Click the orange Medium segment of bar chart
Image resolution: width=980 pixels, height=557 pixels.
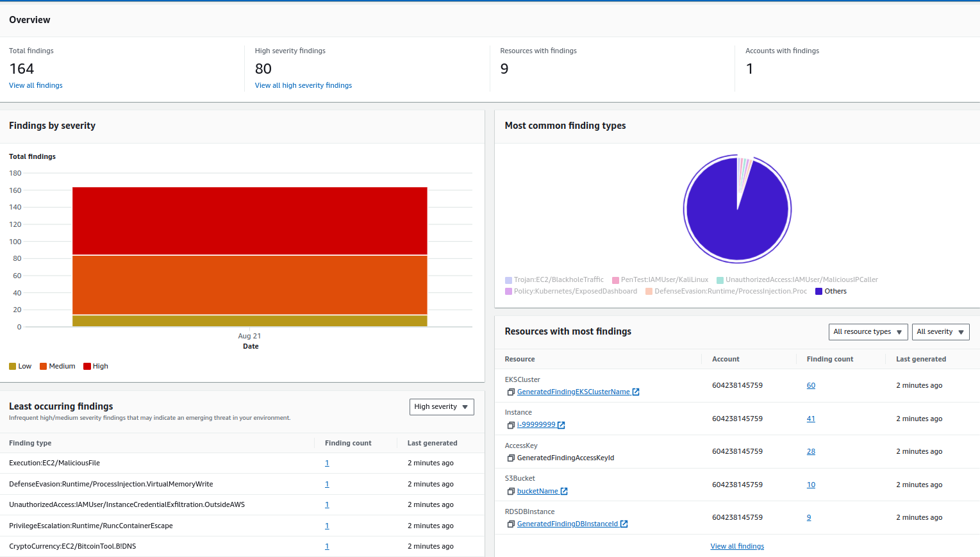[250, 285]
